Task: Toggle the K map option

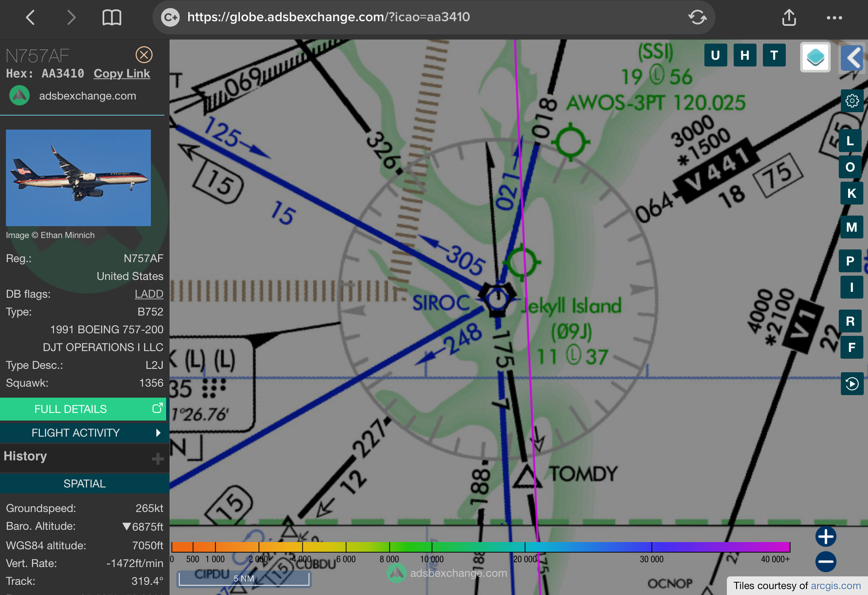Action: 852,194
